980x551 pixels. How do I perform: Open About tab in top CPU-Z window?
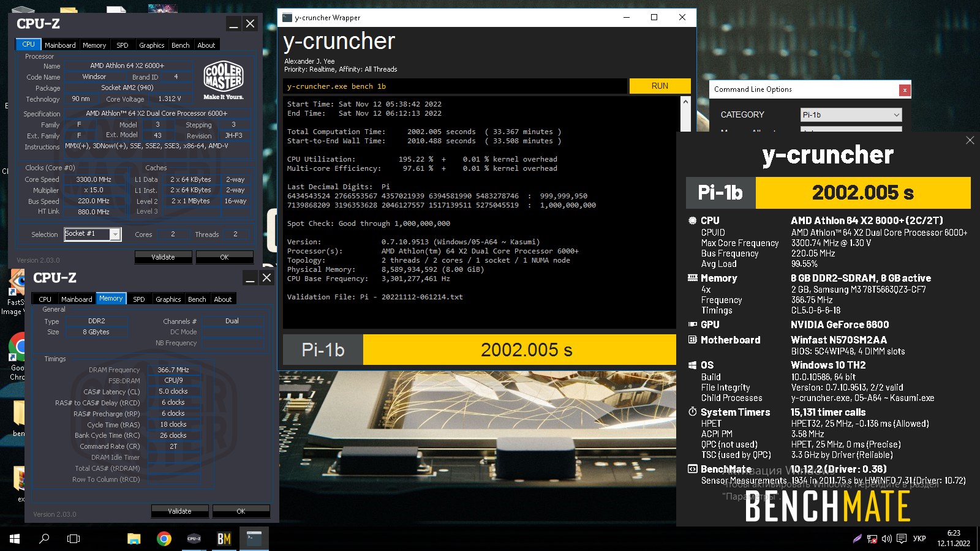(x=206, y=45)
